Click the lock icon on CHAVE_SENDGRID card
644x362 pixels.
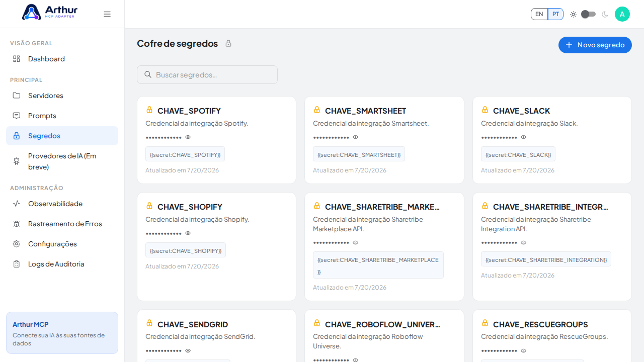(149, 323)
